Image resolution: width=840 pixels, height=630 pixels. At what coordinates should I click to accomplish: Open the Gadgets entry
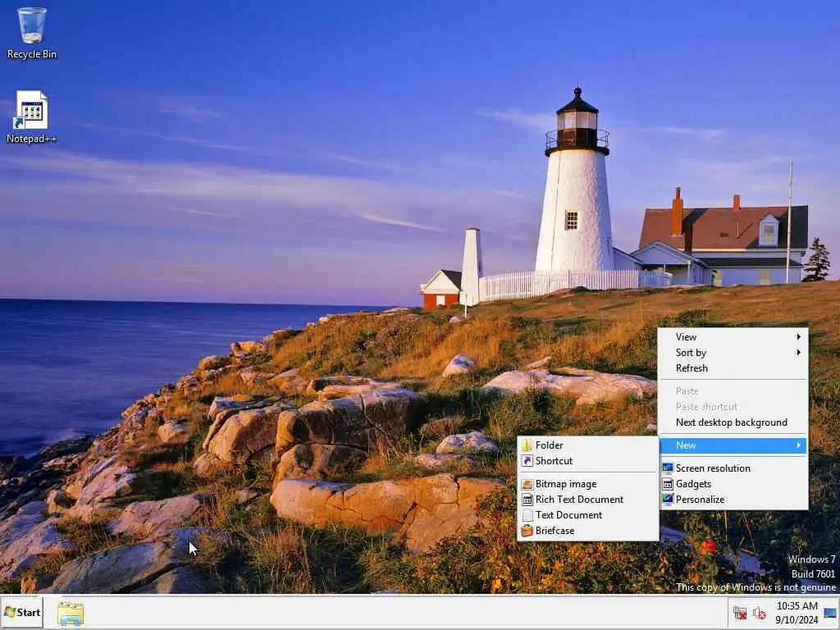click(x=733, y=484)
